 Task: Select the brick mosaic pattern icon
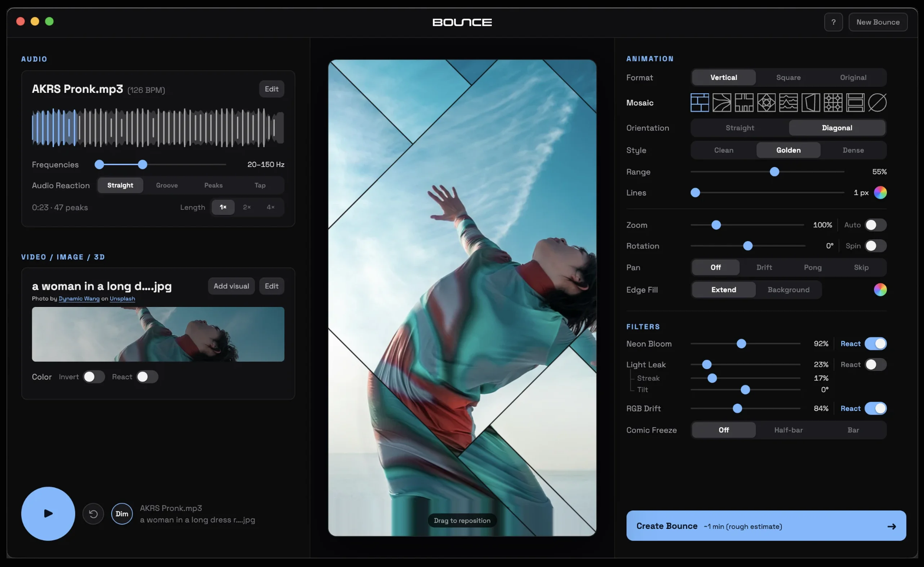699,103
